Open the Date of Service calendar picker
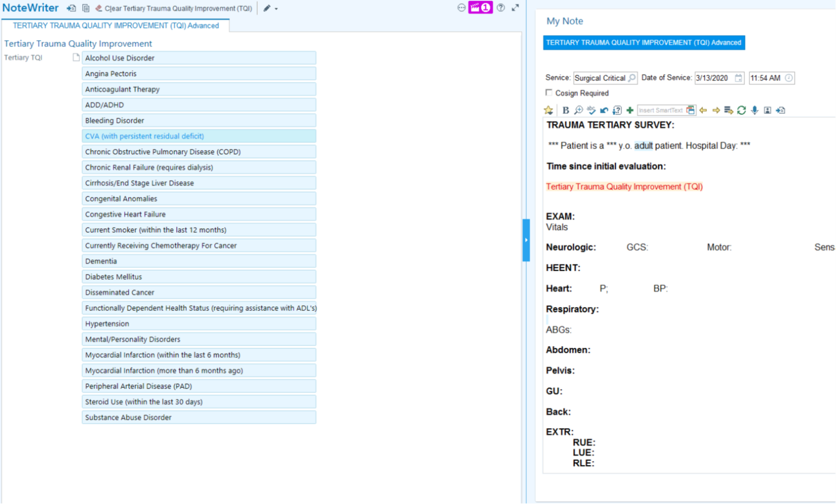Viewport: 836px width, 504px height. tap(739, 78)
